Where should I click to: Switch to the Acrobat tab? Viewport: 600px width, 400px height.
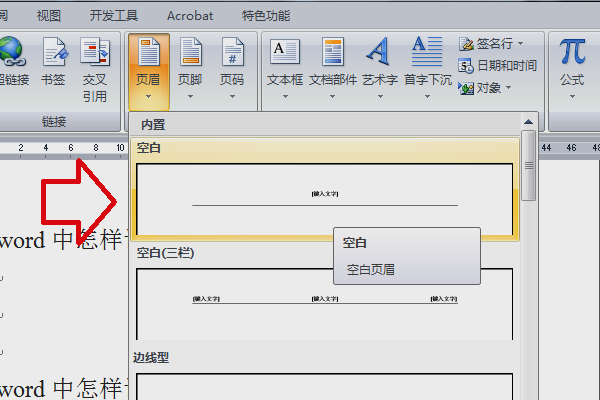pyautogui.click(x=190, y=16)
